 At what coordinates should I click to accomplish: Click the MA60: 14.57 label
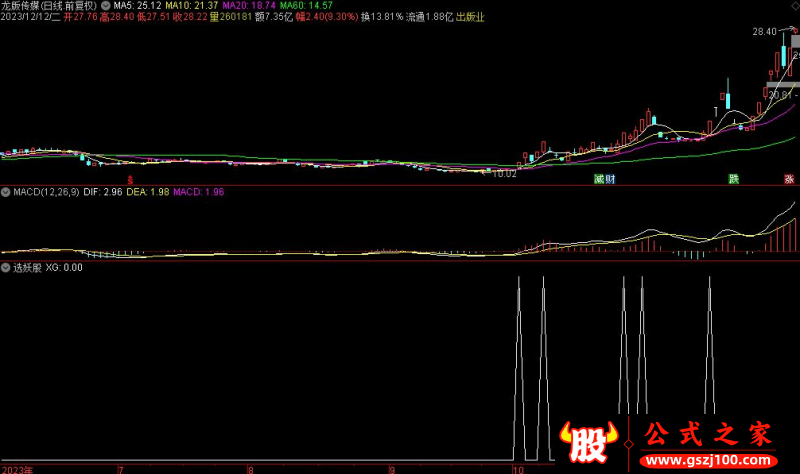306,6
